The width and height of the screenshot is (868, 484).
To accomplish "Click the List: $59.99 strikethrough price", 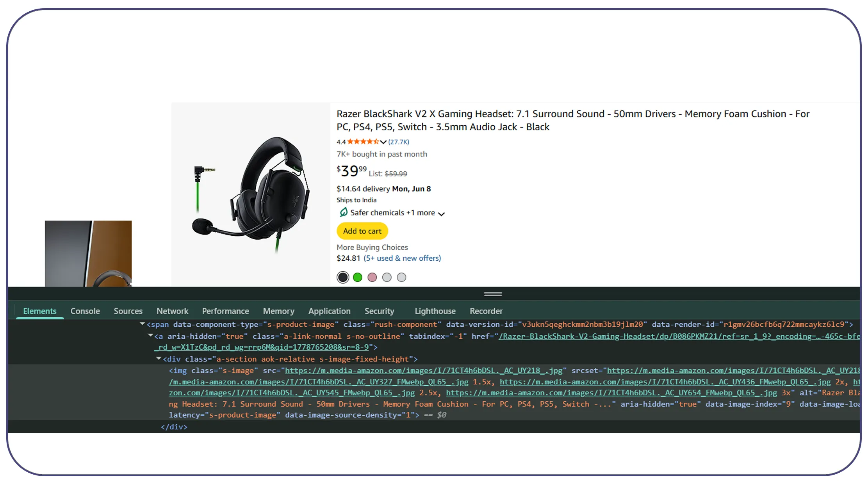I will click(388, 174).
